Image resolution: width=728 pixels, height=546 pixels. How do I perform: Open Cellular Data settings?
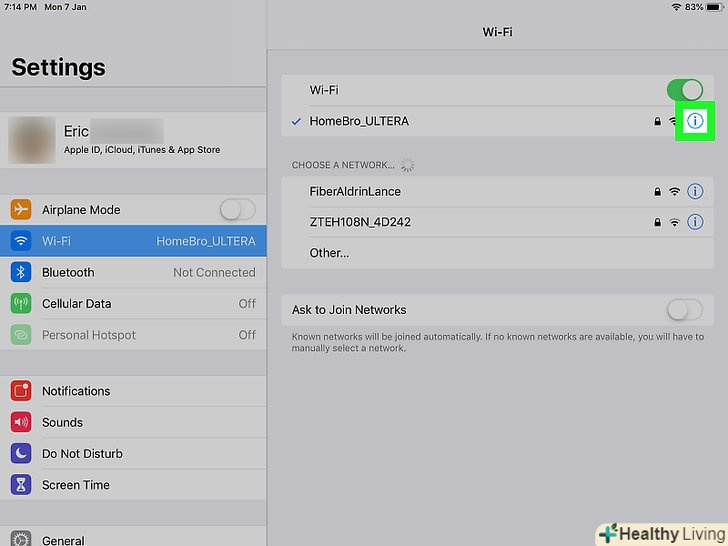(x=133, y=304)
